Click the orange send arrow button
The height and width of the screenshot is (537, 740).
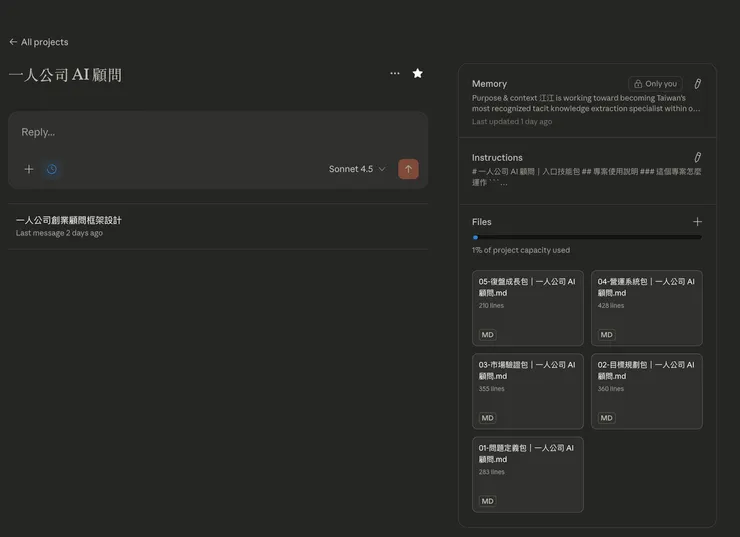[x=408, y=169]
